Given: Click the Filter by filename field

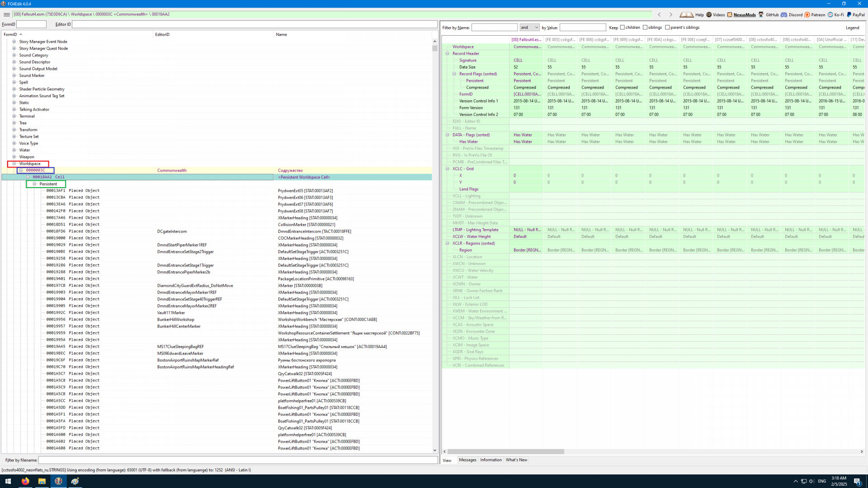Looking at the screenshot, I should click(238, 460).
